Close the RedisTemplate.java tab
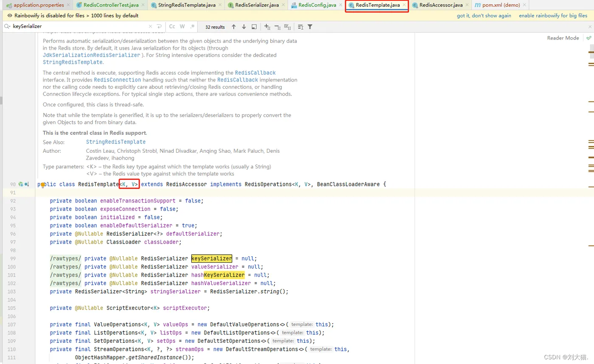 [404, 5]
